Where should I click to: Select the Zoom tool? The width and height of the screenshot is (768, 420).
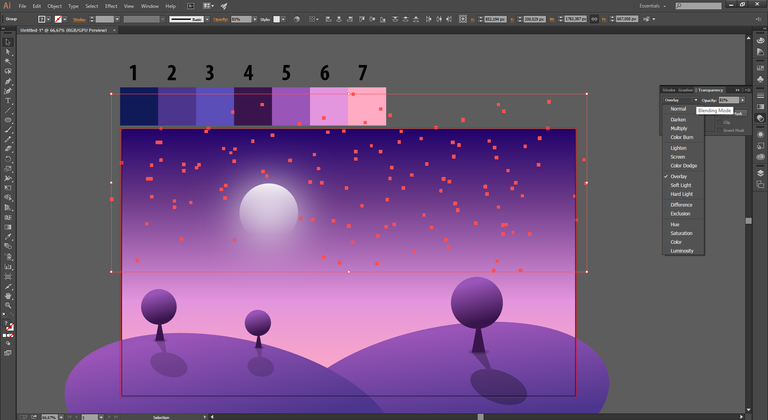(7, 306)
